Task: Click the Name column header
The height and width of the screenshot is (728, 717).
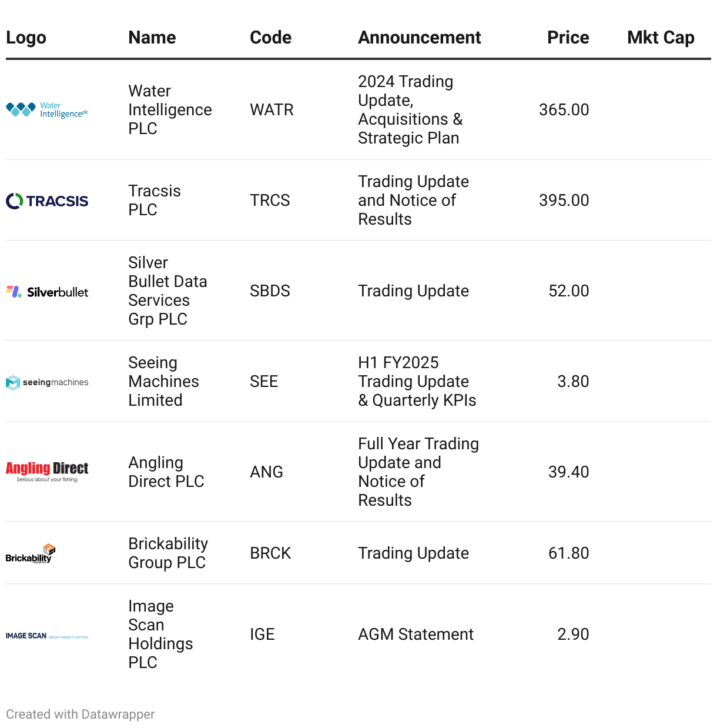Action: [152, 38]
